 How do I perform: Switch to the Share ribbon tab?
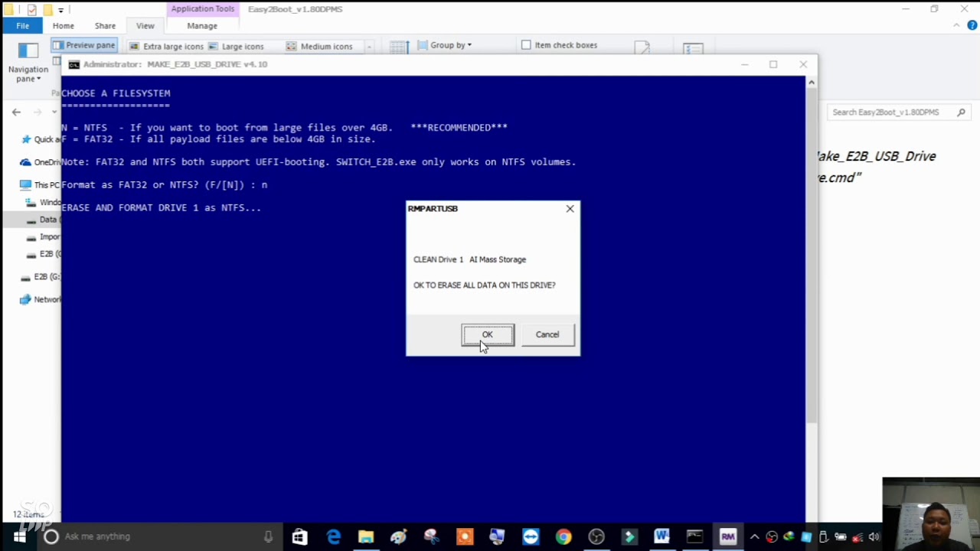click(105, 26)
